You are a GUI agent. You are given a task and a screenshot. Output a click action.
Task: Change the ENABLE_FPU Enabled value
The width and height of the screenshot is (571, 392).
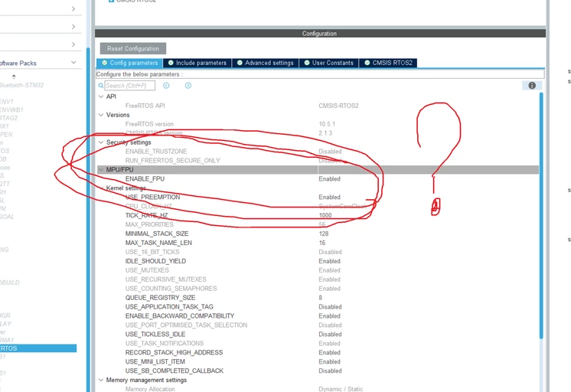tap(329, 179)
